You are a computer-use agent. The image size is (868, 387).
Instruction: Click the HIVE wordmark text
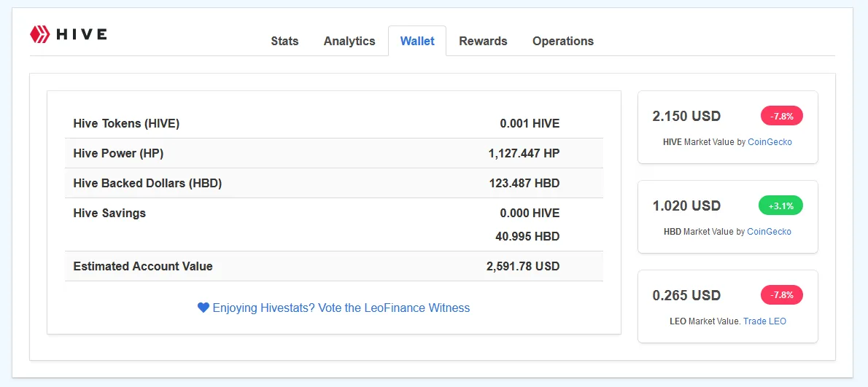[82, 34]
